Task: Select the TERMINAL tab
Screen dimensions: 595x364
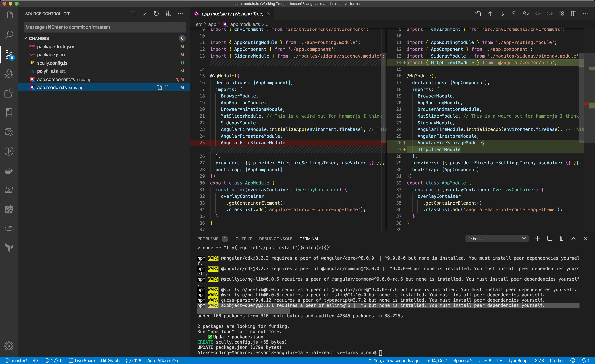Action: click(x=309, y=239)
